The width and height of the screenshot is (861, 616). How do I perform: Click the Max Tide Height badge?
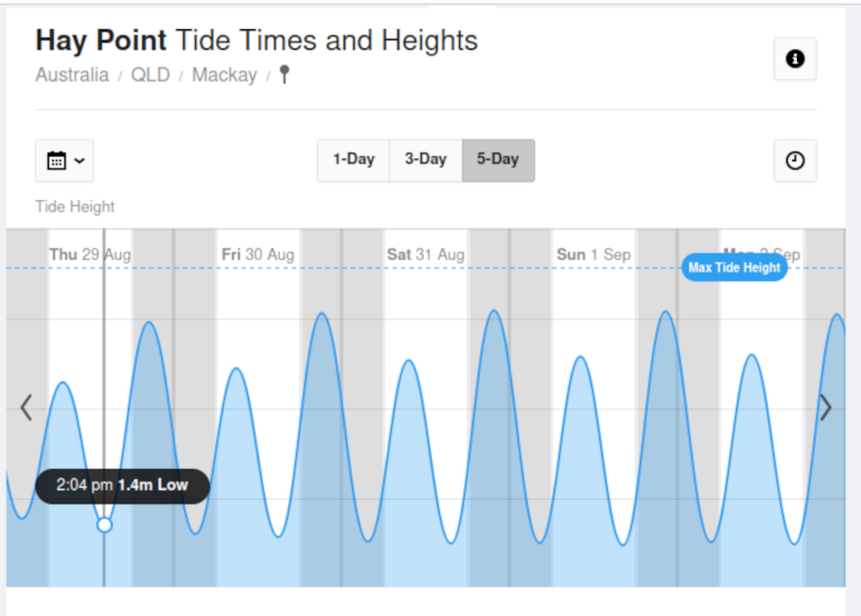tap(734, 268)
